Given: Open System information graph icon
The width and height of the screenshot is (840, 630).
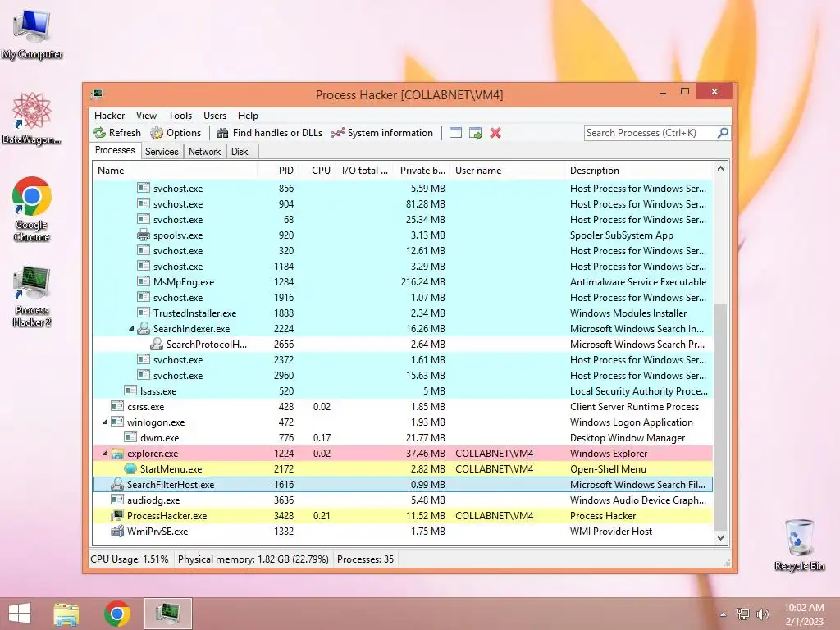Looking at the screenshot, I should click(x=337, y=133).
